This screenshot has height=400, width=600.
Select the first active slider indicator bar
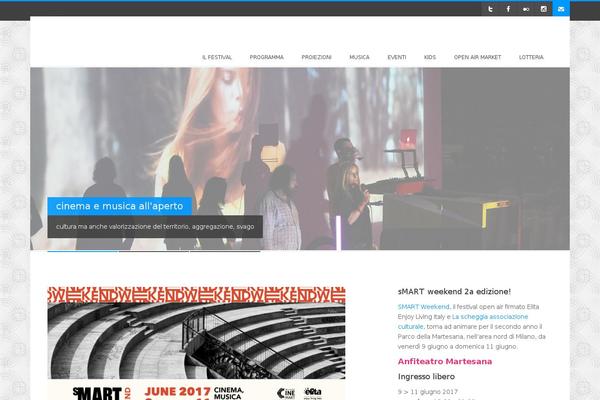tap(83, 251)
